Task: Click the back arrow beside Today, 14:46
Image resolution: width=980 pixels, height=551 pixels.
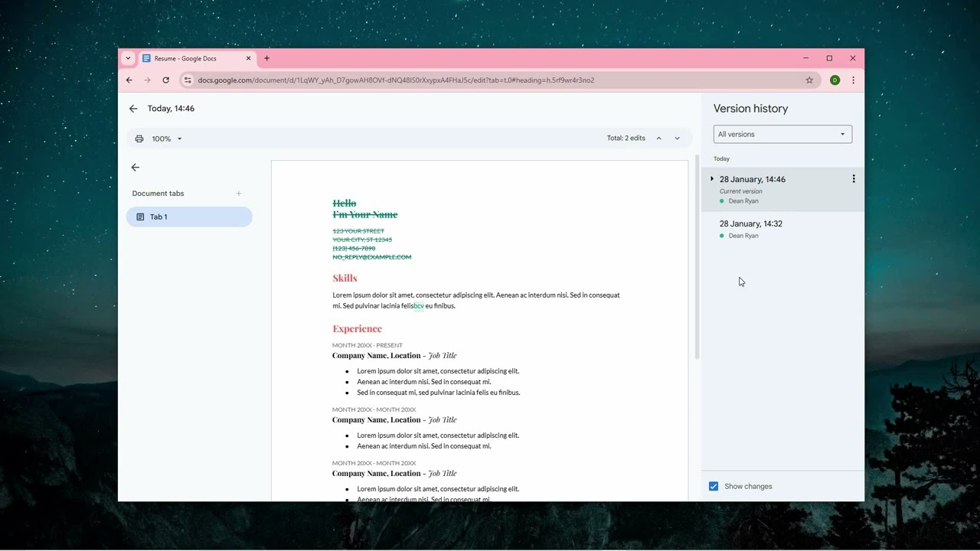Action: [133, 109]
